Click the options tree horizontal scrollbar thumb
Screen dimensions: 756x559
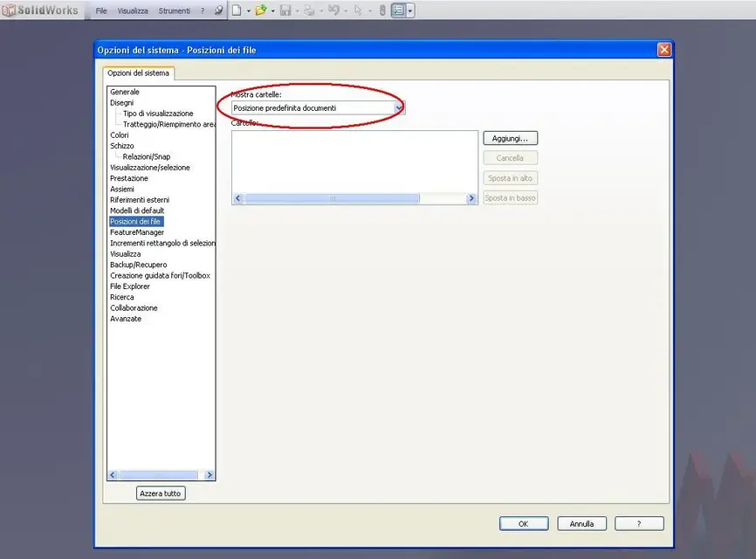(x=159, y=475)
